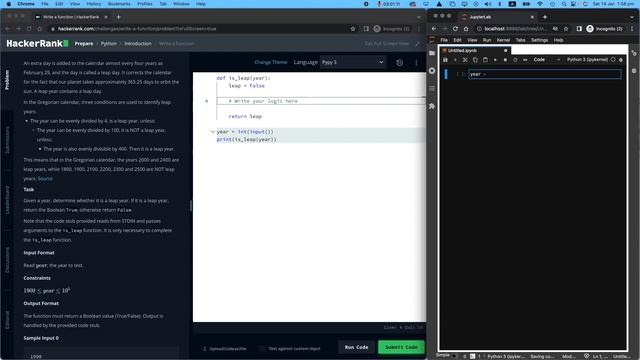Open the macOS Spotlight search icon
This screenshot has width=640, height=360.
[564, 4]
